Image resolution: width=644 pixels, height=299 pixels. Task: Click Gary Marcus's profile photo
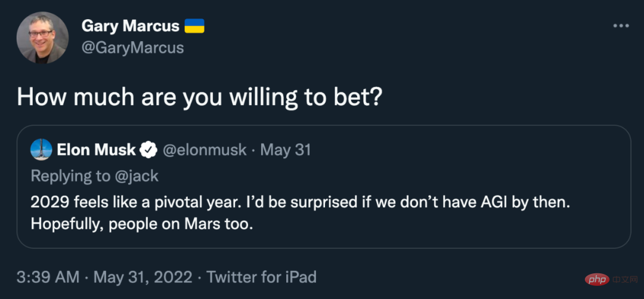tap(42, 38)
